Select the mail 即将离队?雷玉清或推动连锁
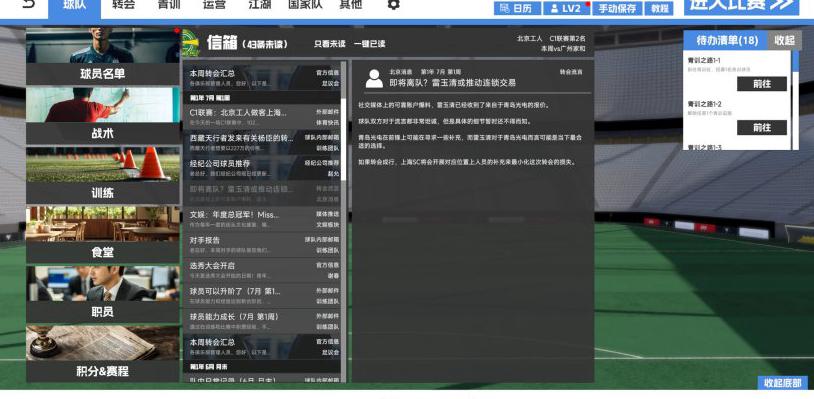This screenshot has width=814, height=399. pos(262,194)
